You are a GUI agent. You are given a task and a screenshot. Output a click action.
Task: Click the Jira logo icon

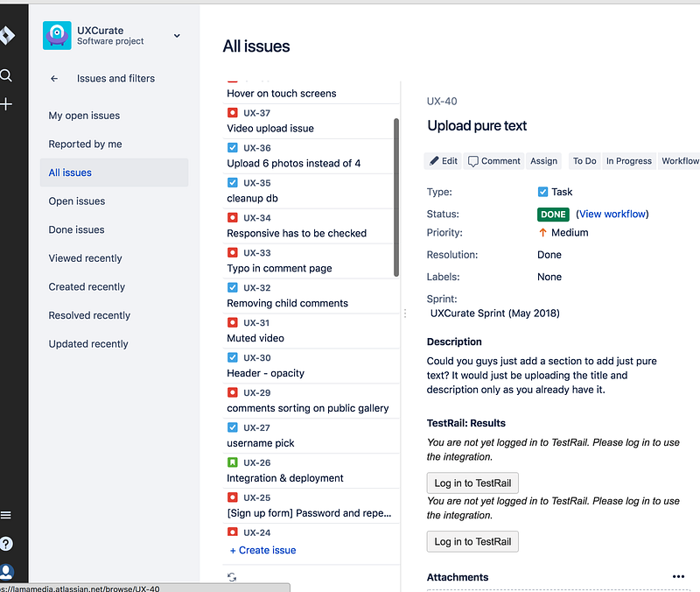point(7,35)
